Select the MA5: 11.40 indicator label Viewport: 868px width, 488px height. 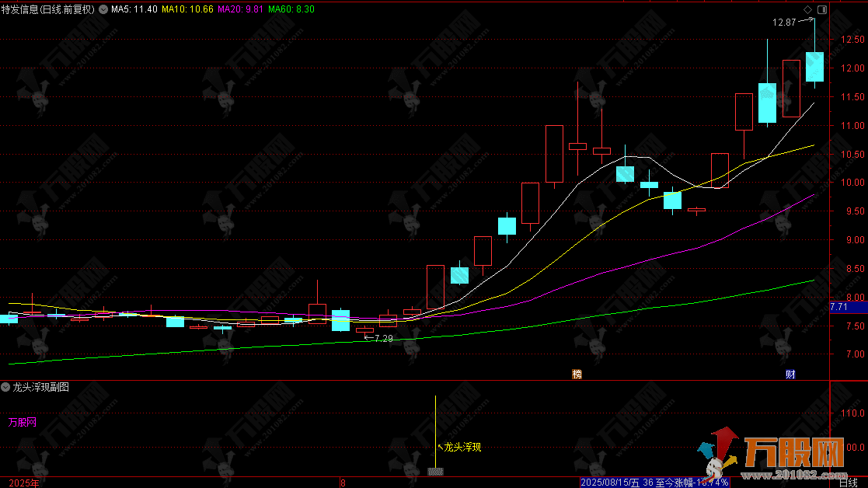coord(134,9)
